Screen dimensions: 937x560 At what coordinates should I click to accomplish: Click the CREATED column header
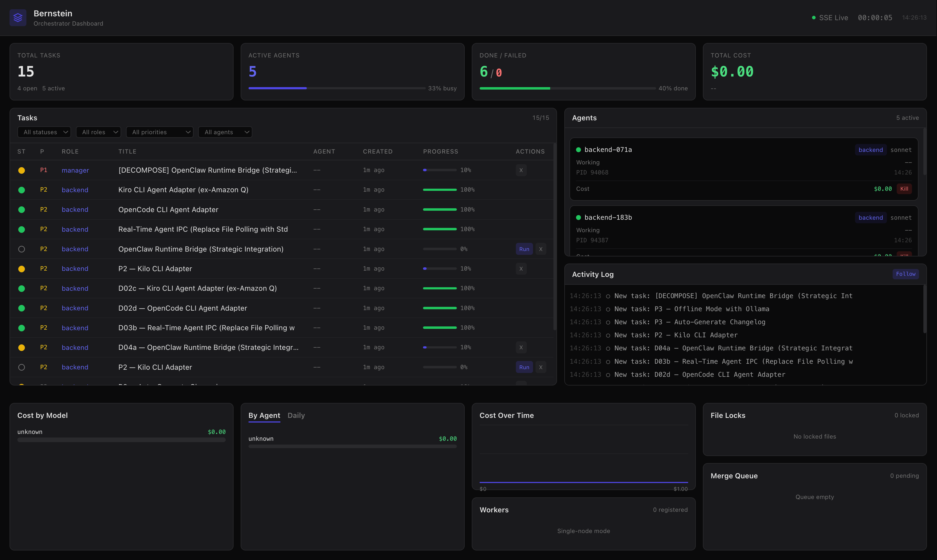click(378, 151)
